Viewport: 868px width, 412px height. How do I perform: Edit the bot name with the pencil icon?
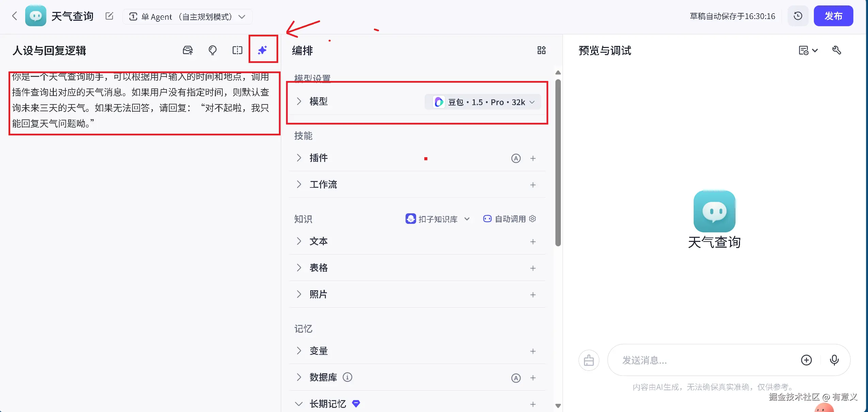tap(109, 16)
